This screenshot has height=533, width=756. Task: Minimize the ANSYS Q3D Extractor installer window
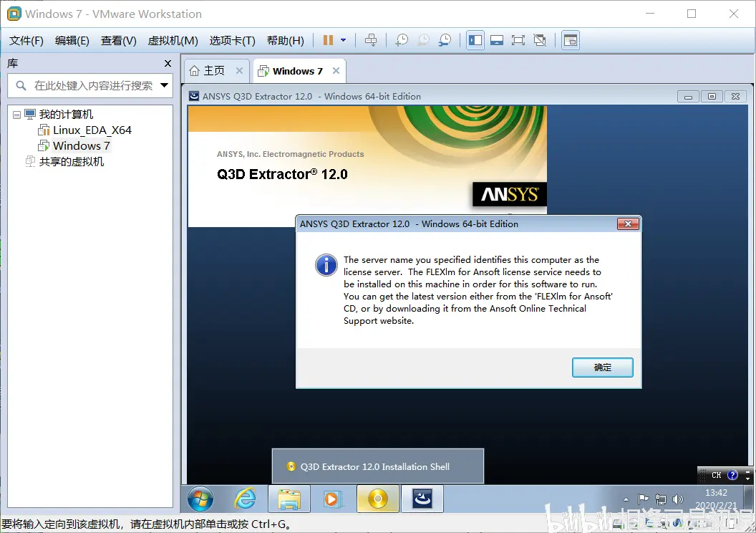[x=688, y=97]
